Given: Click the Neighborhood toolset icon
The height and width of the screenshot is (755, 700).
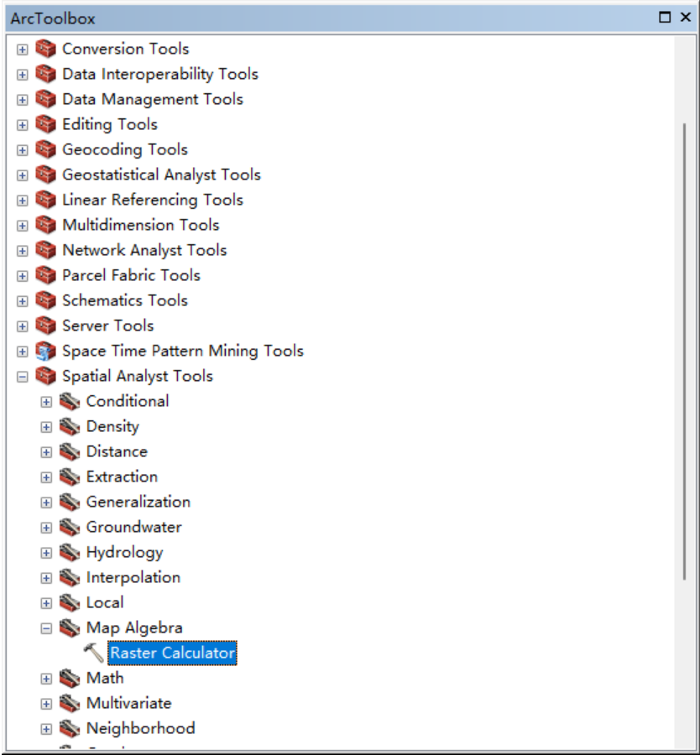Looking at the screenshot, I should 70,728.
